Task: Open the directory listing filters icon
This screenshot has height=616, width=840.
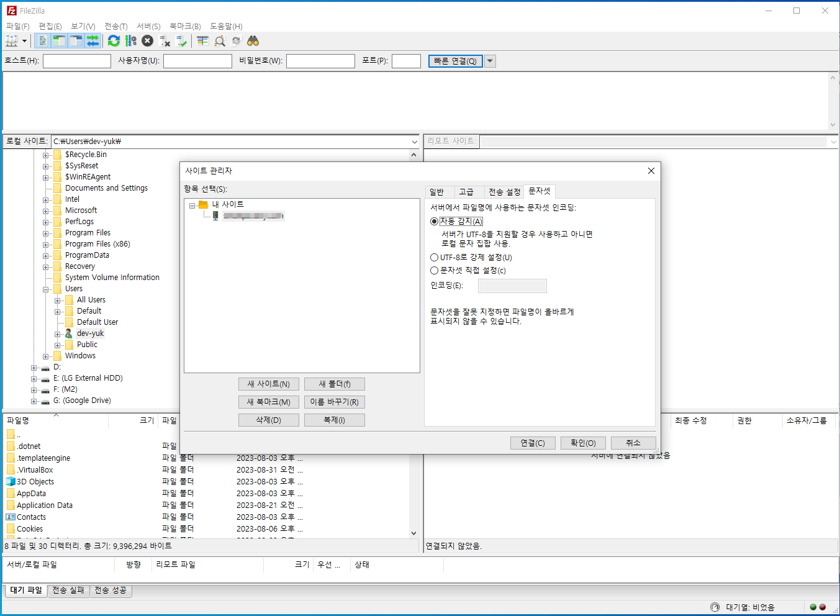Action: [202, 41]
